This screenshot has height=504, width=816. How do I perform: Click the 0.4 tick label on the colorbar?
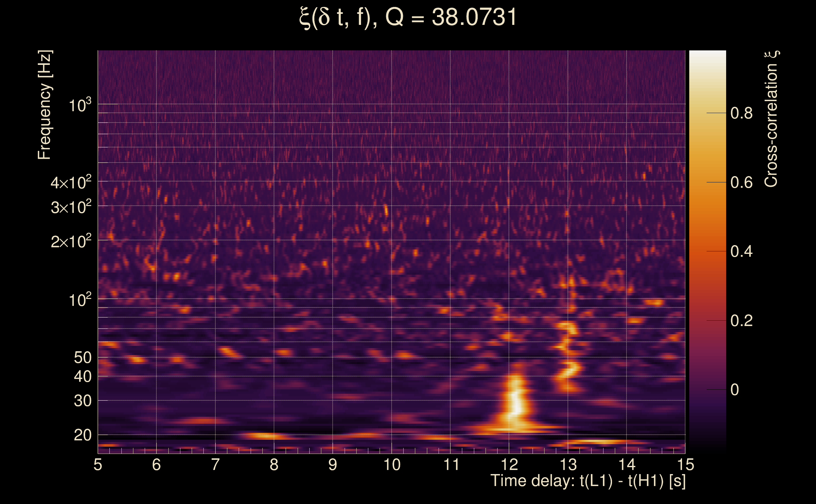(x=741, y=251)
